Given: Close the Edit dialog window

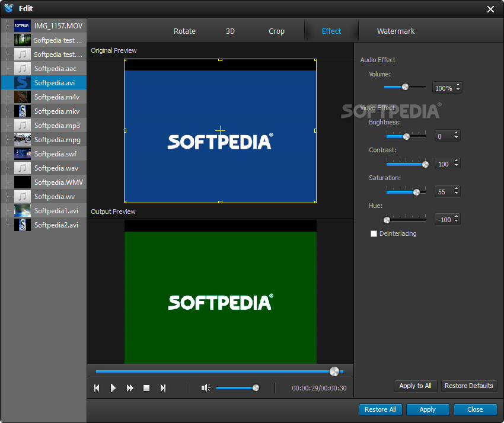Looking at the screenshot, I should click(490, 9).
